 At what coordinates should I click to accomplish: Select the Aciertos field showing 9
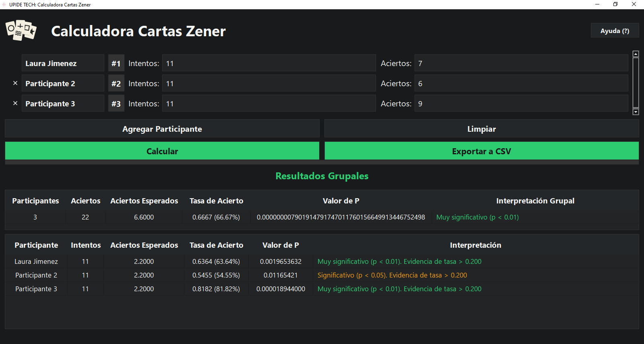click(521, 104)
